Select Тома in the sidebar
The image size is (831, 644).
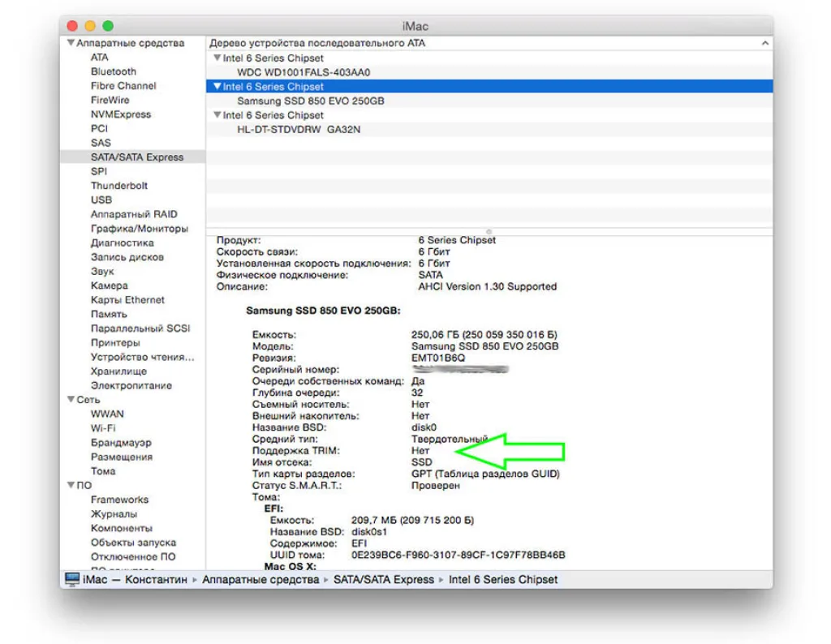click(x=103, y=471)
